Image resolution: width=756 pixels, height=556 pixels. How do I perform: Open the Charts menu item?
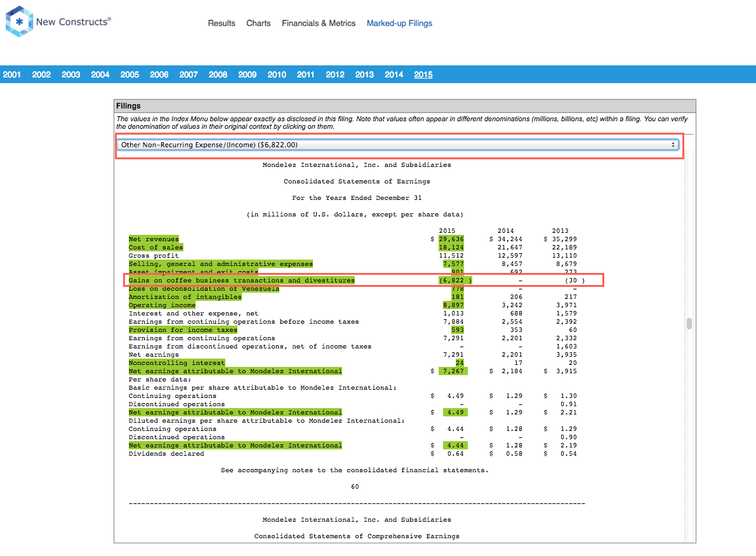click(258, 23)
